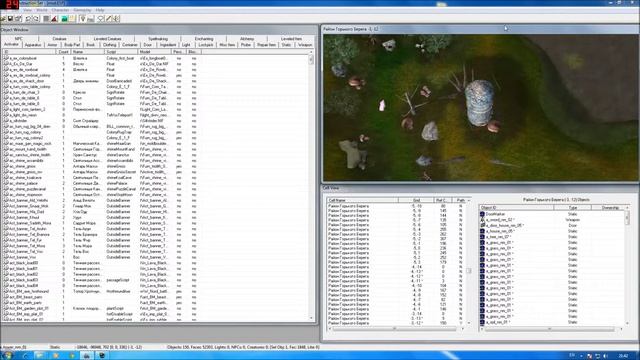Sort object list by Object ID header
The width and height of the screenshot is (640, 360).
click(x=516, y=208)
